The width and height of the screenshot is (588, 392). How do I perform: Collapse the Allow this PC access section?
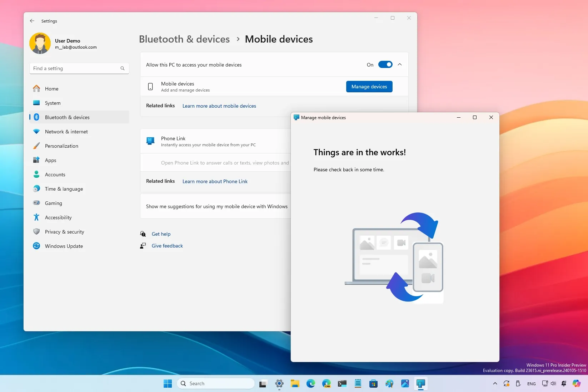400,64
